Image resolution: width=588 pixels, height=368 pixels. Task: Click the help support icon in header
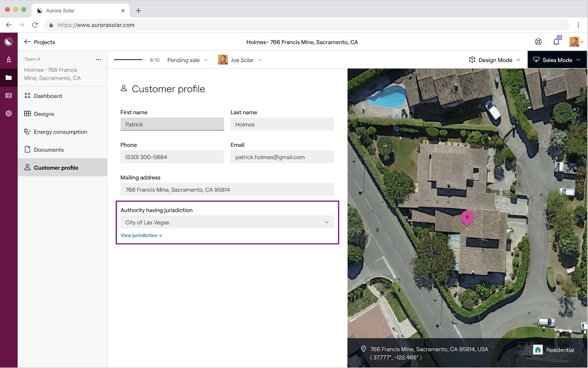[x=538, y=42]
